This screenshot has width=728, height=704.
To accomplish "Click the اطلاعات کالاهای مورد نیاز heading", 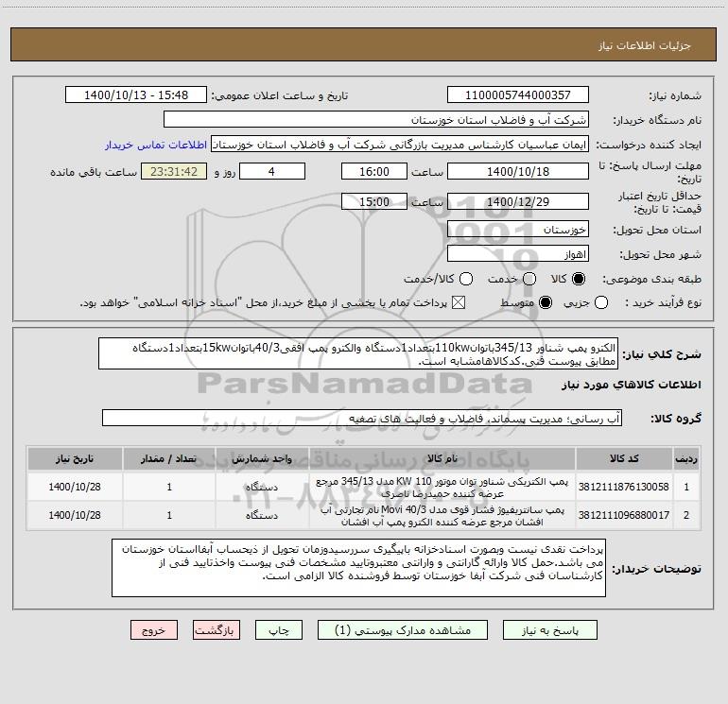I will pyautogui.click(x=631, y=385).
